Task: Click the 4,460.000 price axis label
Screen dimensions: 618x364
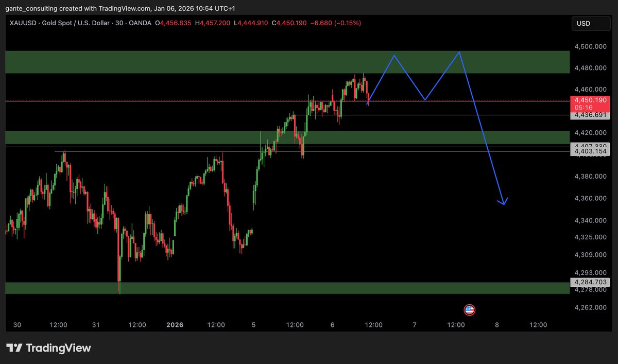Action: pos(591,90)
